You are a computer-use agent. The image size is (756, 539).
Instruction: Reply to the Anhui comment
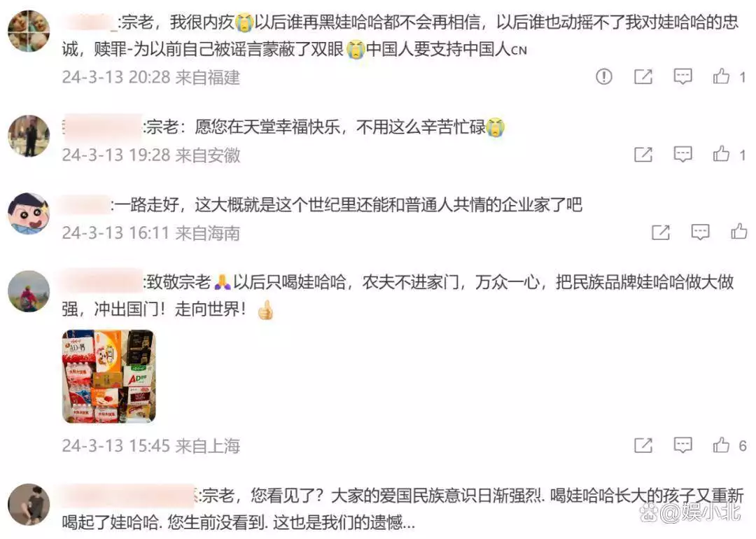click(x=682, y=154)
